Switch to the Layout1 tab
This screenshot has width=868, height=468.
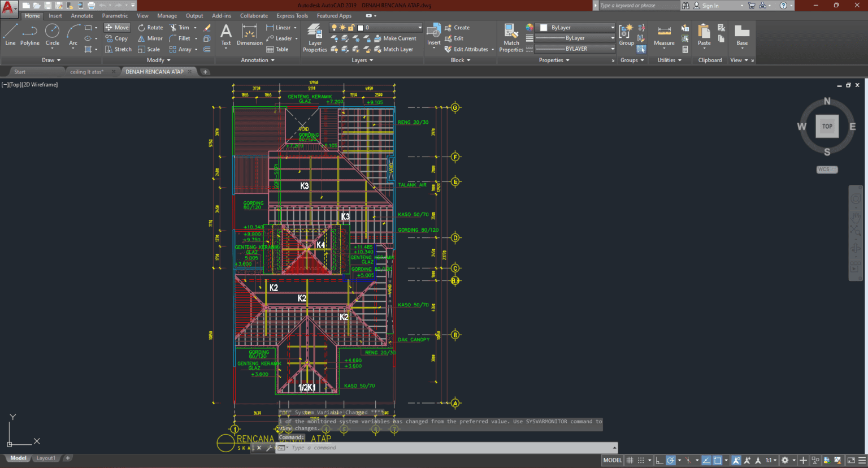coord(45,458)
